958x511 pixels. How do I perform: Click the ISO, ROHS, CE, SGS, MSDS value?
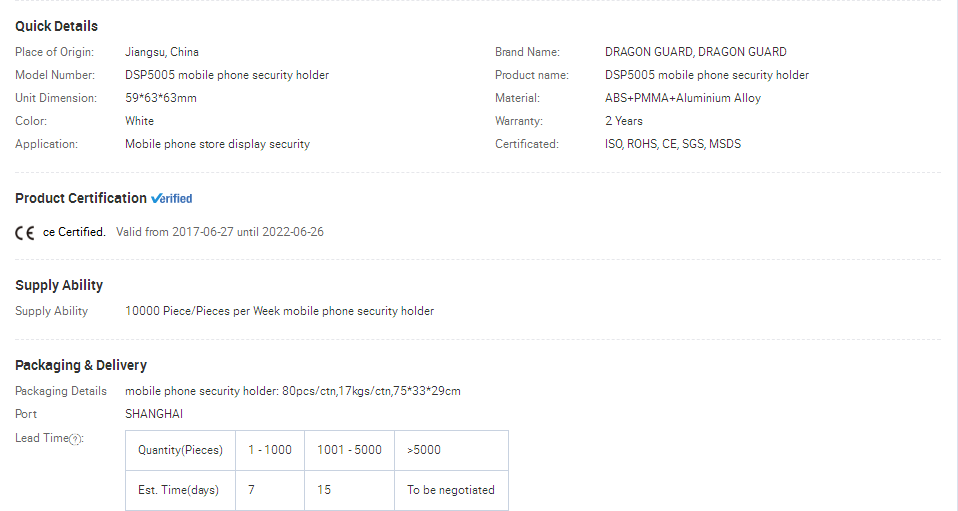[x=673, y=144]
